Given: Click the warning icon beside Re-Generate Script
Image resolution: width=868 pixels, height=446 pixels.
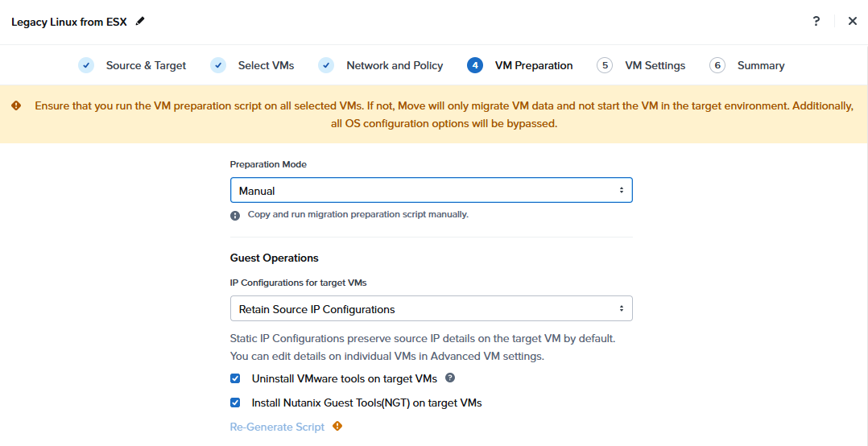Looking at the screenshot, I should (x=337, y=427).
